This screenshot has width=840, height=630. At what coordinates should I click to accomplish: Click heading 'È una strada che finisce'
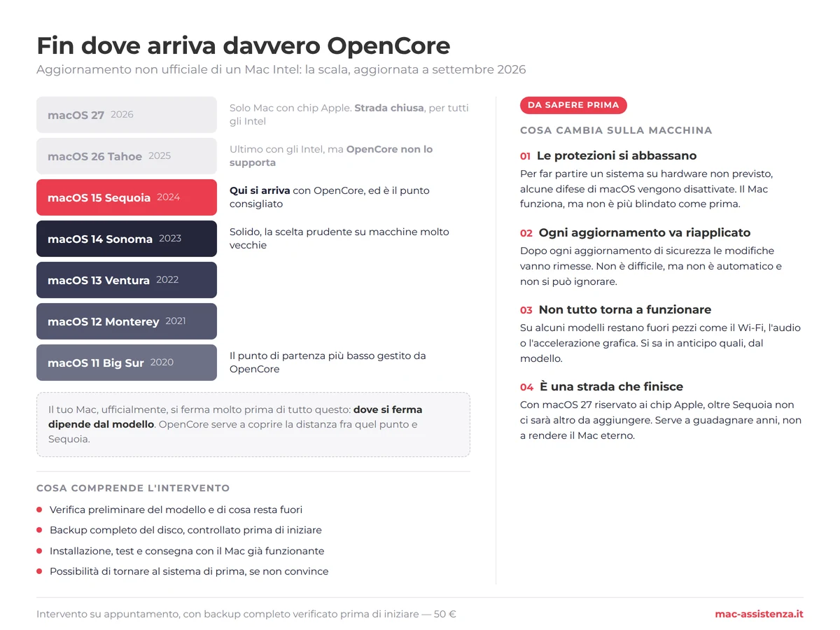point(611,386)
